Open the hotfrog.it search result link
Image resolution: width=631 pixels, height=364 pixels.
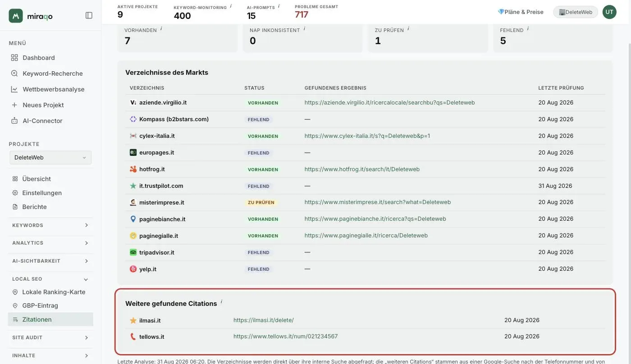click(362, 169)
